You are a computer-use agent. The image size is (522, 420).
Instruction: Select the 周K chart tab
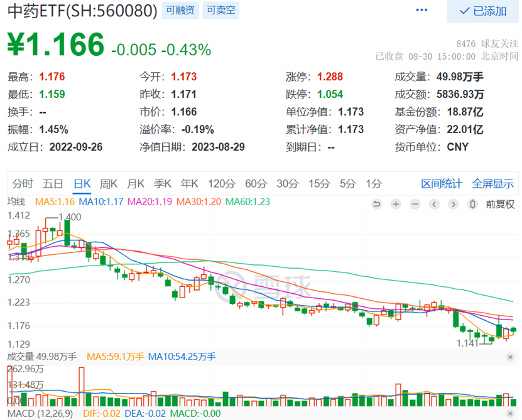tap(109, 183)
